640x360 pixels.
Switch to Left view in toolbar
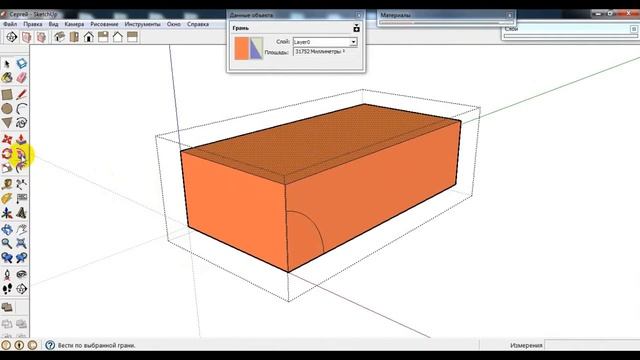[x=132, y=37]
